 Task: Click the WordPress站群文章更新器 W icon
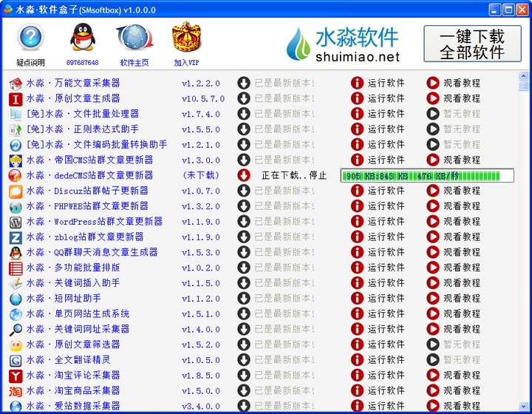[x=16, y=222]
